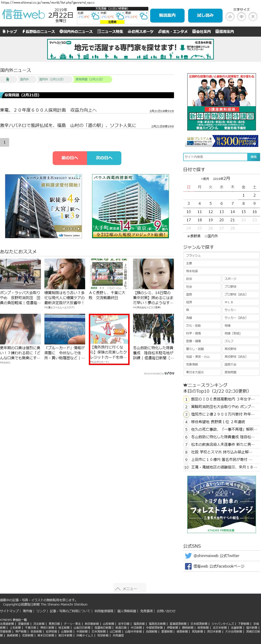
Task: Open the ACパルセイロ article thumbnail
Action: click(x=109, y=274)
